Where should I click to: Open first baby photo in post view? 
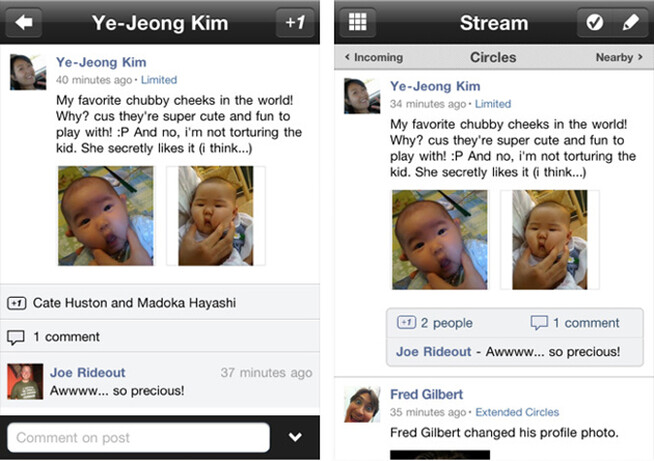106,216
